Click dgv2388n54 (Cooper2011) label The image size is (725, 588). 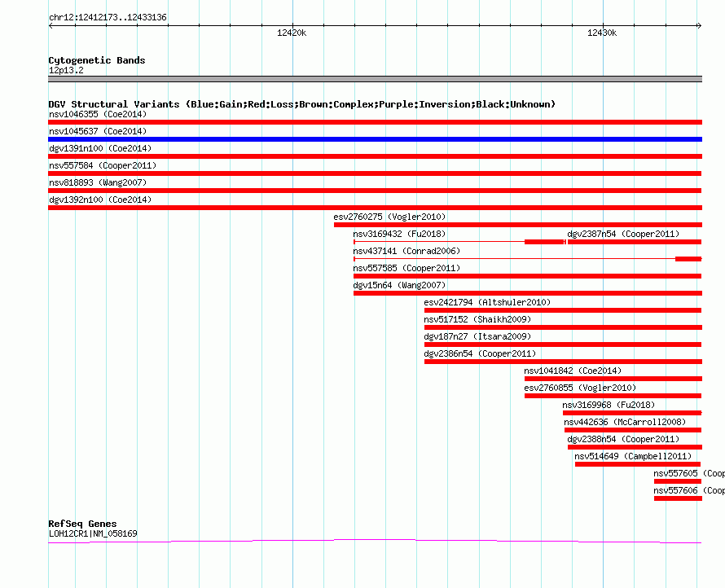coord(623,439)
